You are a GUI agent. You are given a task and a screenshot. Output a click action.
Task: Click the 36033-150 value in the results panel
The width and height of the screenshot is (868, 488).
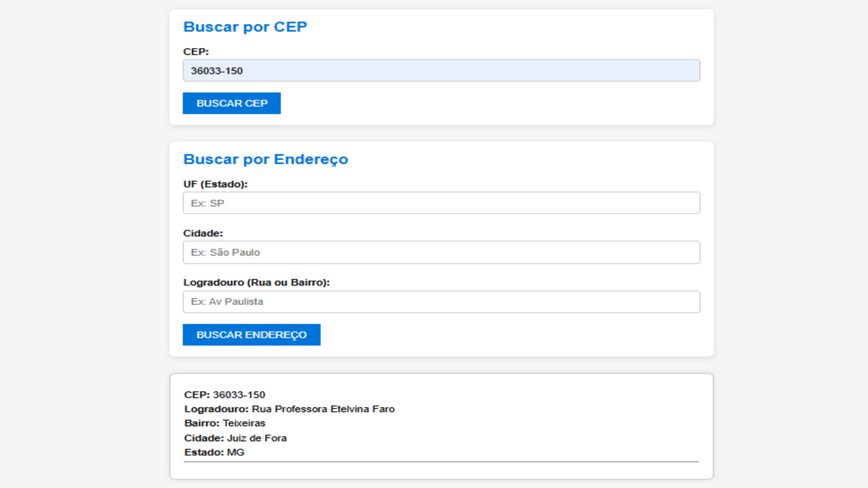tap(239, 395)
